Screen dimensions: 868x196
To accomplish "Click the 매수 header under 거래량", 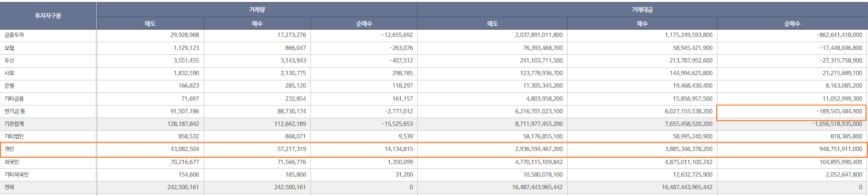I will tap(257, 24).
